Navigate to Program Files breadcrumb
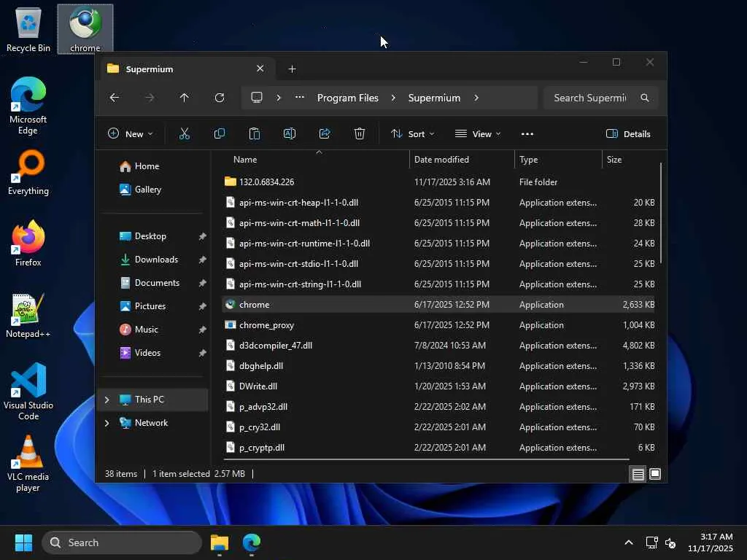The width and height of the screenshot is (747, 560). (348, 98)
